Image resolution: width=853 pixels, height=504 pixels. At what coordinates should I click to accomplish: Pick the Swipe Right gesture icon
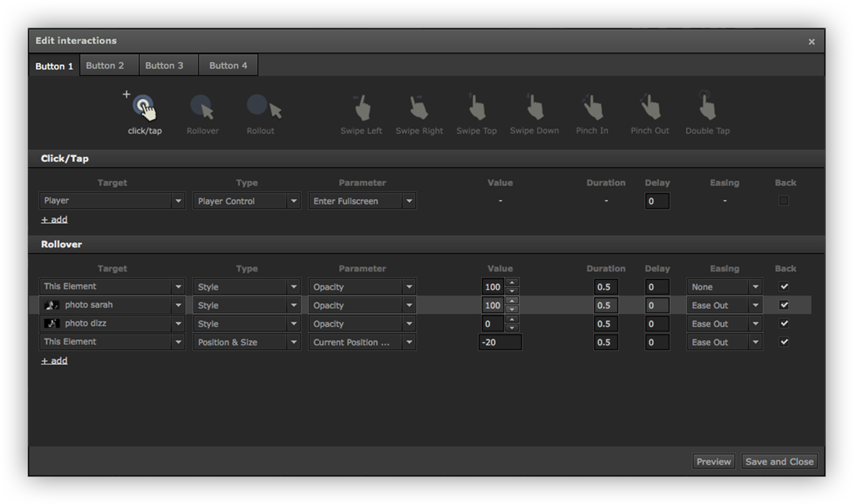tap(419, 108)
